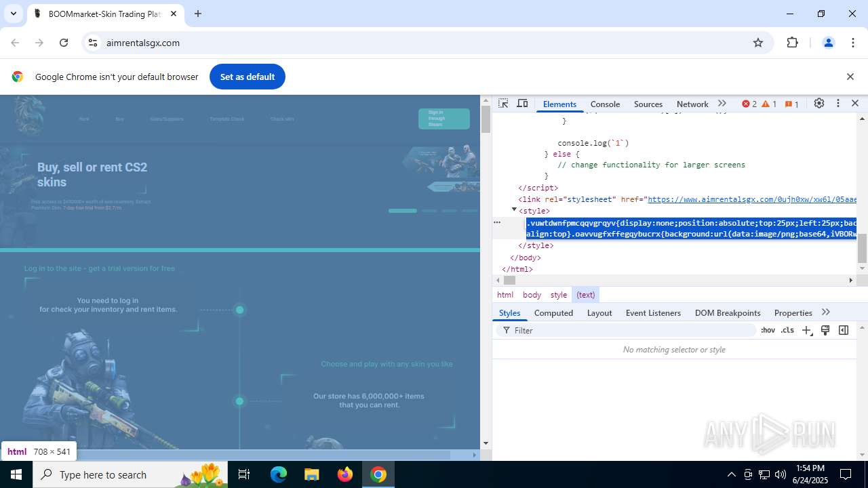Open Chrome extensions puzzle icon
This screenshot has width=868, height=488.
pyautogui.click(x=793, y=43)
